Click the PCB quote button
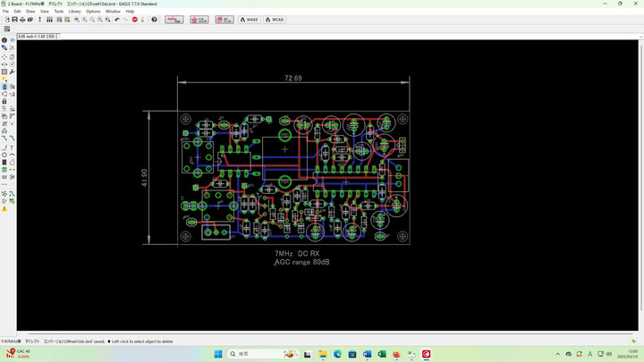Viewport: 644px width, 362px height. [199, 20]
